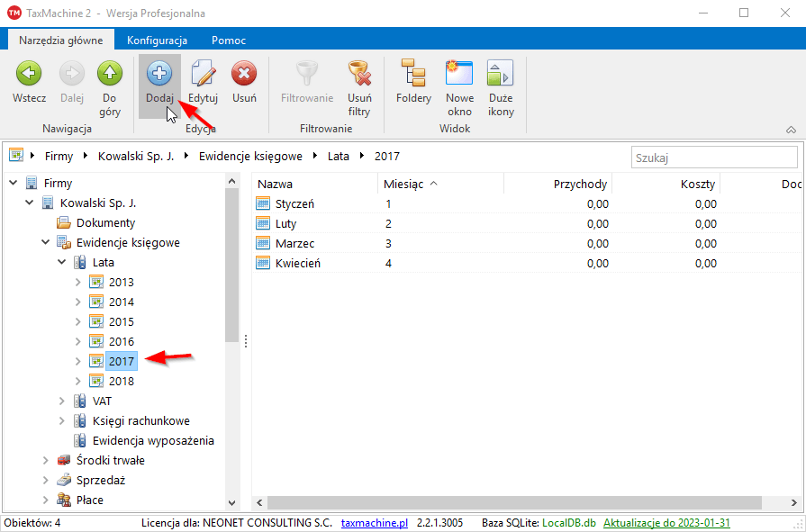This screenshot has width=806, height=532.
Task: Expand the Środki trwałe tree node
Action: 46,461
